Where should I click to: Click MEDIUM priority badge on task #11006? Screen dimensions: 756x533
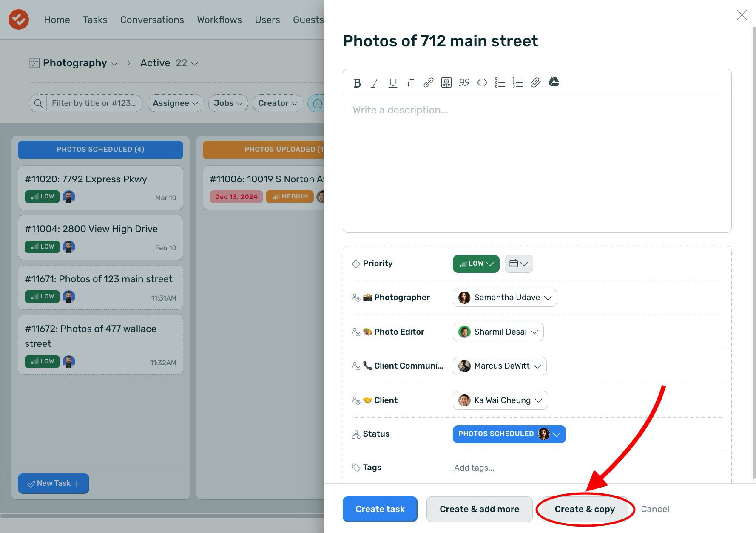tap(290, 196)
